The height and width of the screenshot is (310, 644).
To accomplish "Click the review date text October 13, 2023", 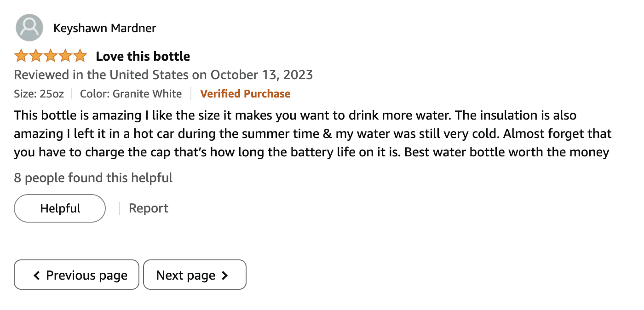I will 262,75.
